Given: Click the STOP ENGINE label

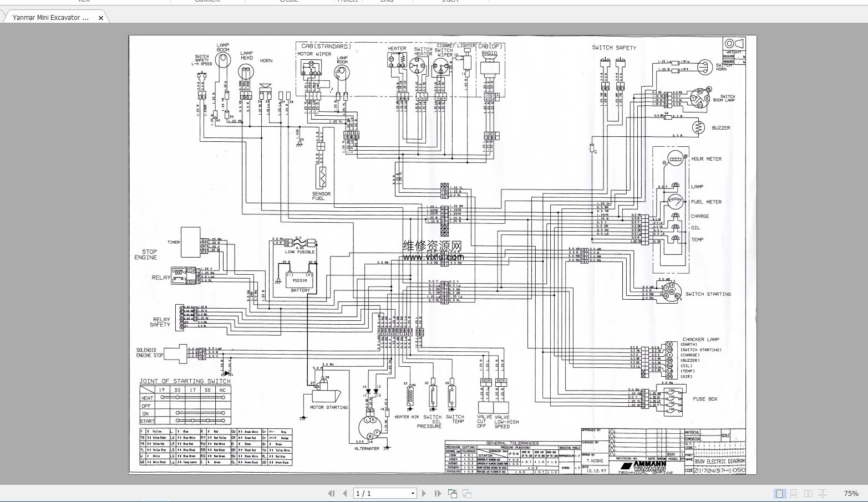Looking at the screenshot, I should tap(146, 254).
